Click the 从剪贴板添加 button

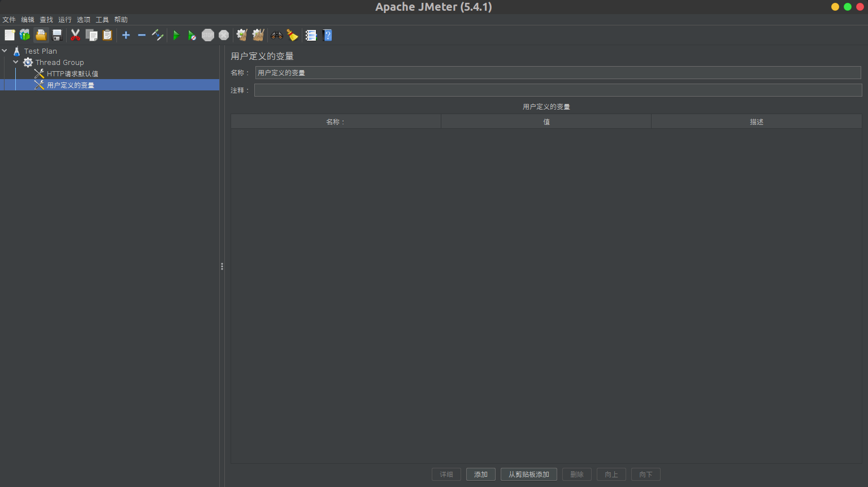pyautogui.click(x=529, y=475)
